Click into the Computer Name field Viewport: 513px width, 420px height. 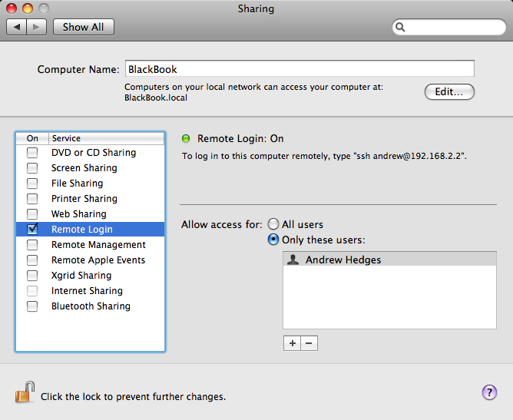click(x=300, y=68)
